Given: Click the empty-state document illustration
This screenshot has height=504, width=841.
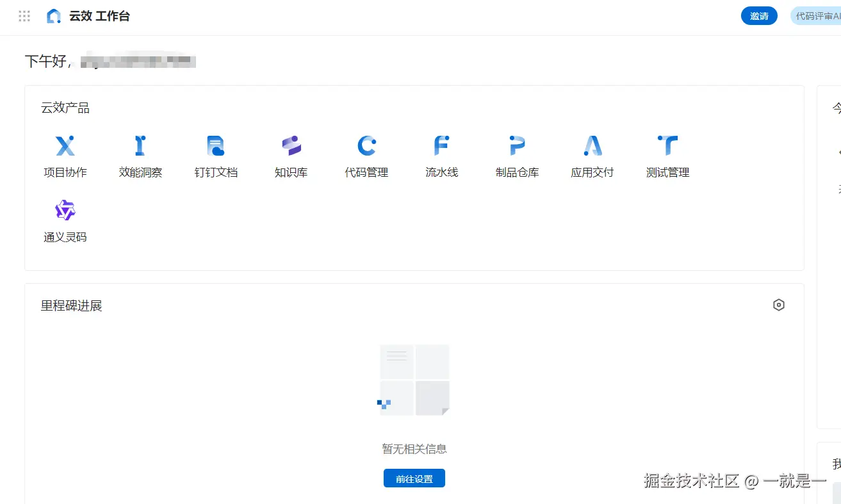Looking at the screenshot, I should tap(414, 380).
